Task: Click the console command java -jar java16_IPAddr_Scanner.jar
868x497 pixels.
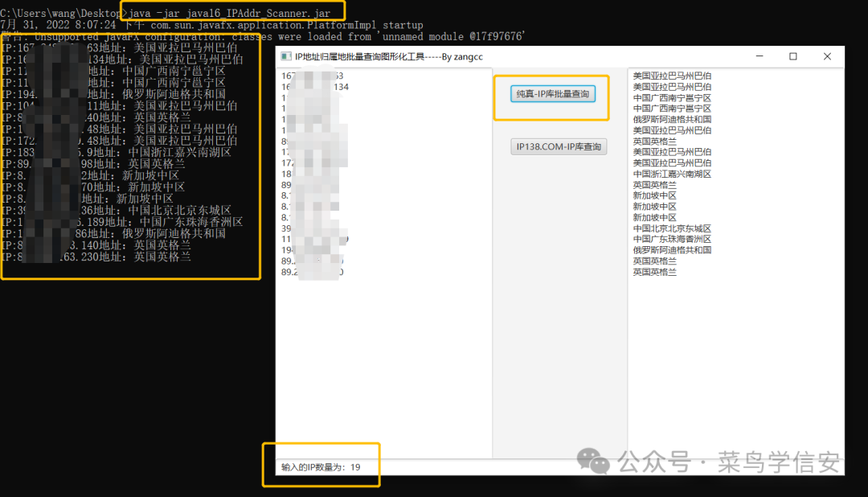Action: (229, 13)
